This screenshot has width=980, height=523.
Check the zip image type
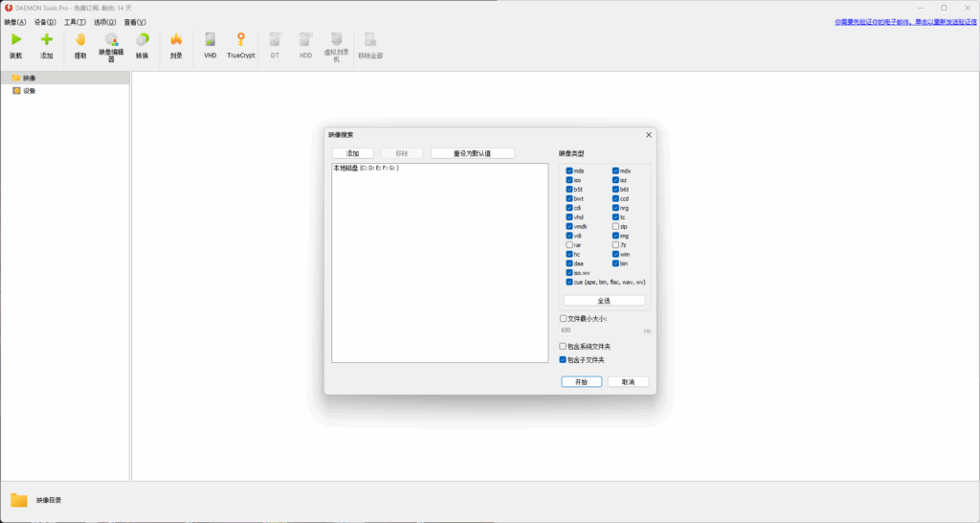(615, 226)
